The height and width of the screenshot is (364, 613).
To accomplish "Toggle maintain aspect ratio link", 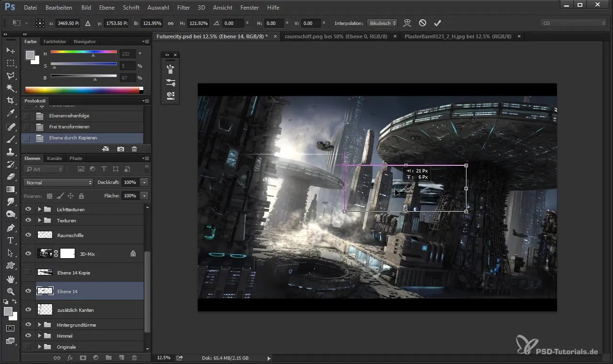I will (x=170, y=23).
